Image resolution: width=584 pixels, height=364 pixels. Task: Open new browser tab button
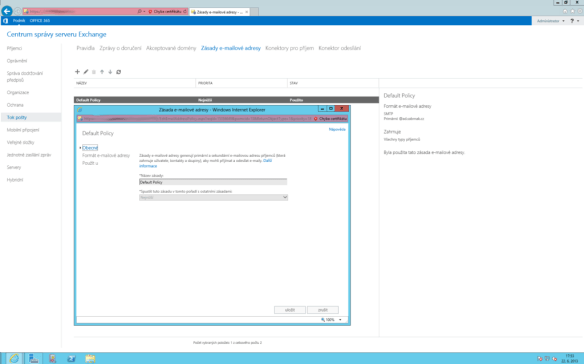pyautogui.click(x=254, y=12)
